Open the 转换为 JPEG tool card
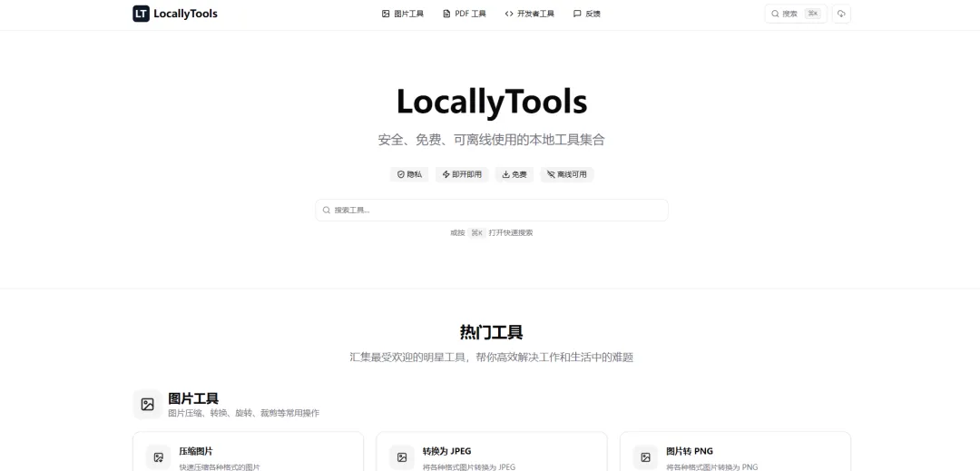The width and height of the screenshot is (980, 471). click(x=491, y=451)
